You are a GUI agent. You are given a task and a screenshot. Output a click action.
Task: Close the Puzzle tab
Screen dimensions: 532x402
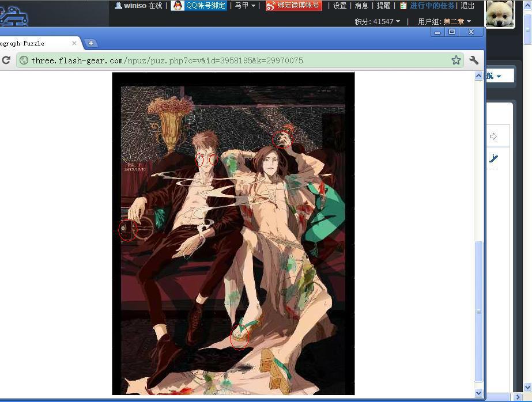coord(75,43)
